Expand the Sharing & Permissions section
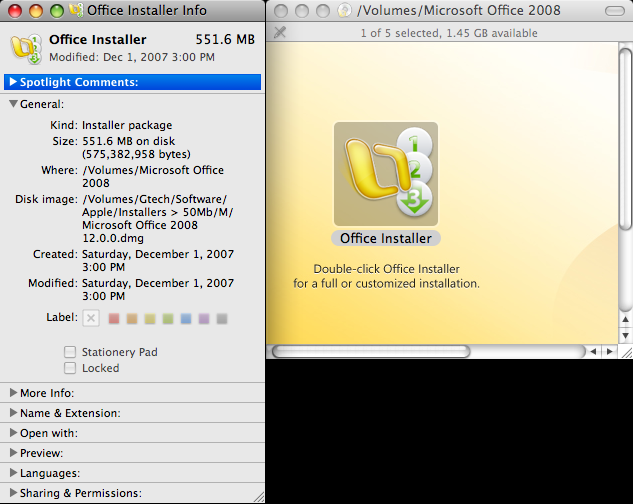 pos(13,493)
